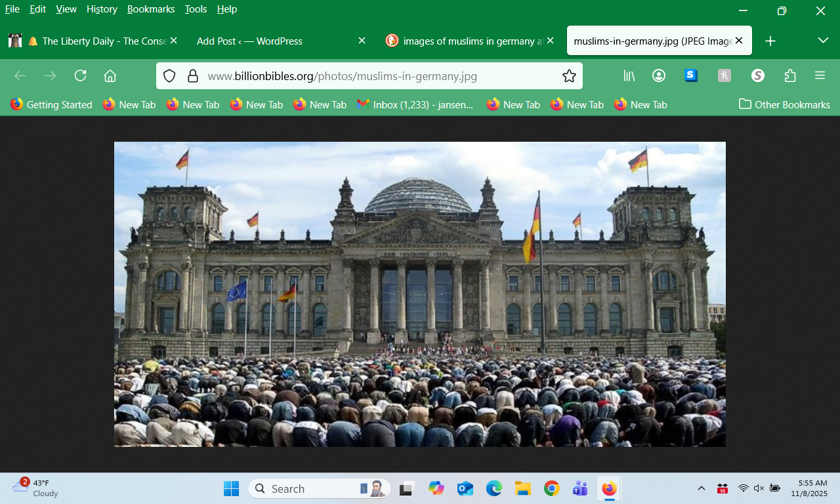
Task: Bookmark this page with the star icon
Action: (569, 76)
